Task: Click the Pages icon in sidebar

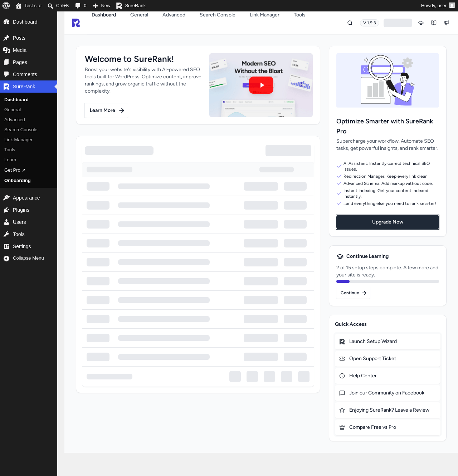Action: pyautogui.click(x=6, y=62)
